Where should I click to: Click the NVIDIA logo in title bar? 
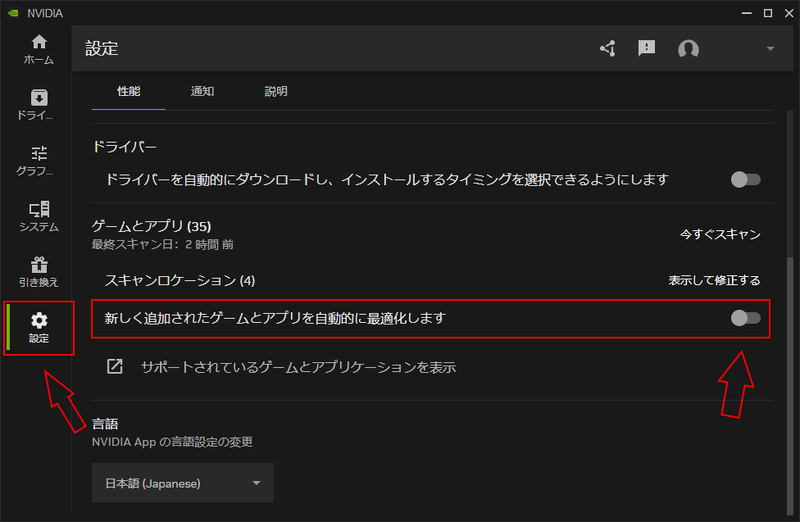[x=13, y=13]
